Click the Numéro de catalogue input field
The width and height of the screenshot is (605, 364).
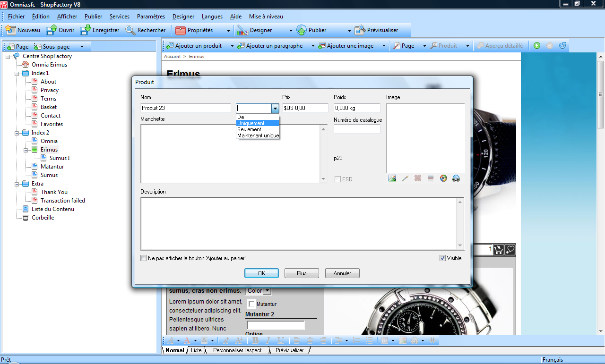[357, 129]
